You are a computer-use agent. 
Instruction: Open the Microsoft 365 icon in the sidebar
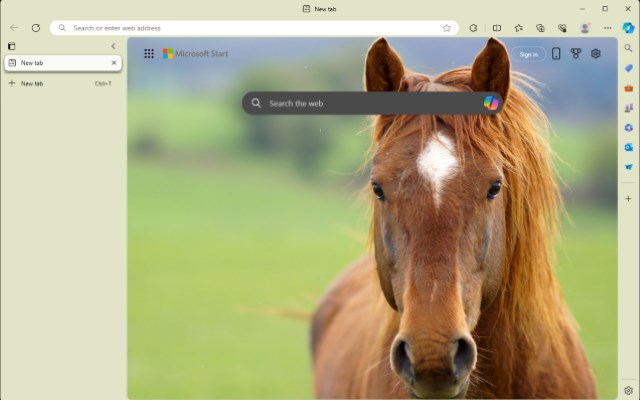(x=629, y=128)
